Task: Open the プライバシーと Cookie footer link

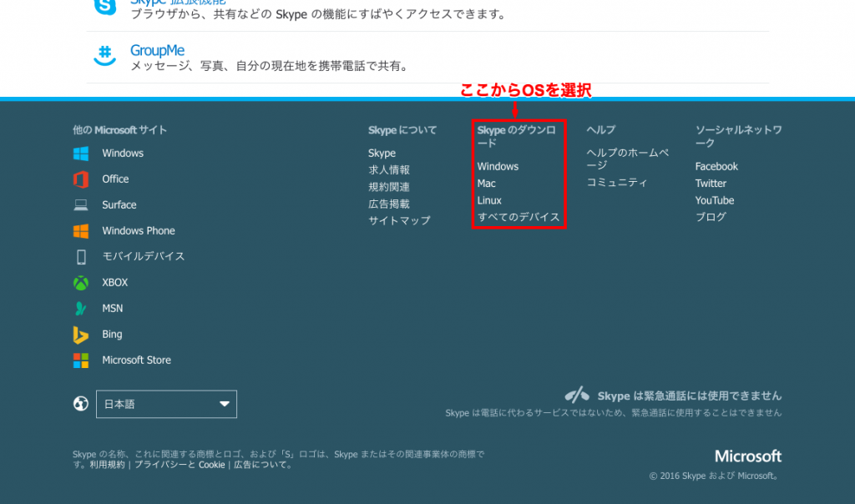Action: pos(180,465)
